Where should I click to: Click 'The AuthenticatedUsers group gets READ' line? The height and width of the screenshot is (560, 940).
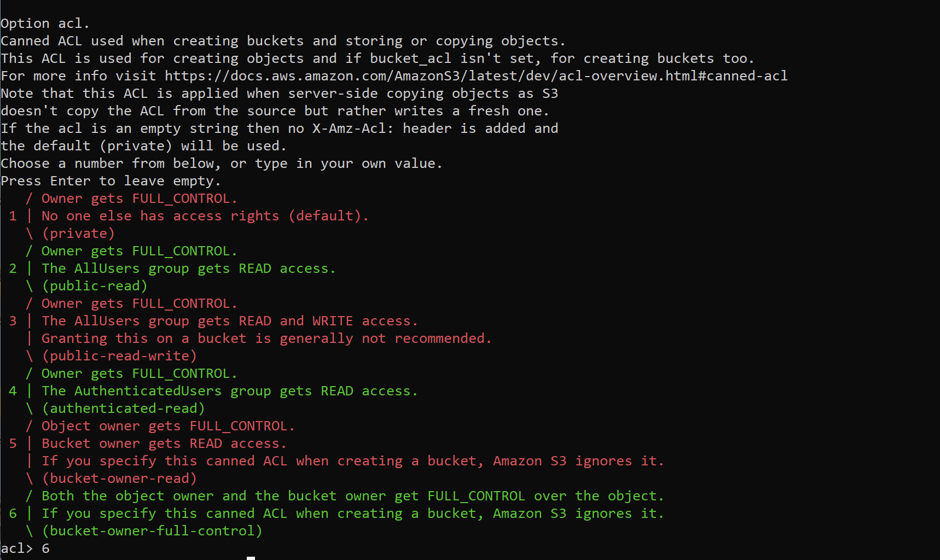pos(230,391)
